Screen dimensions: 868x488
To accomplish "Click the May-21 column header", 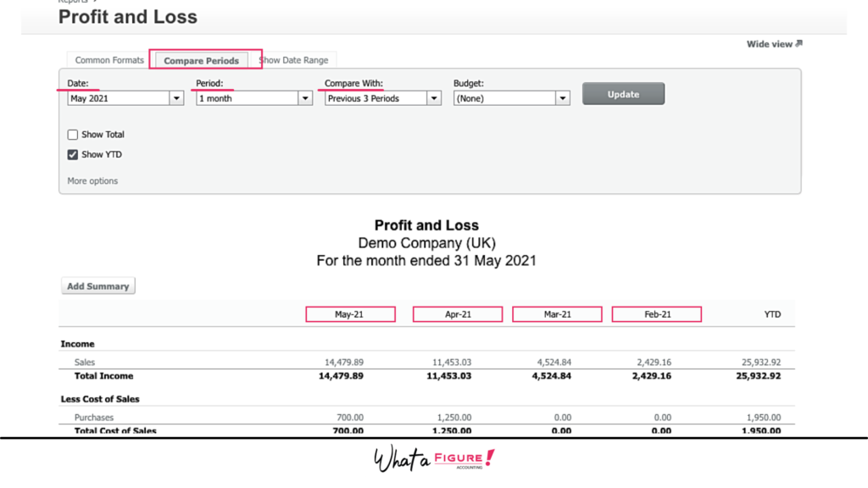I will [350, 314].
